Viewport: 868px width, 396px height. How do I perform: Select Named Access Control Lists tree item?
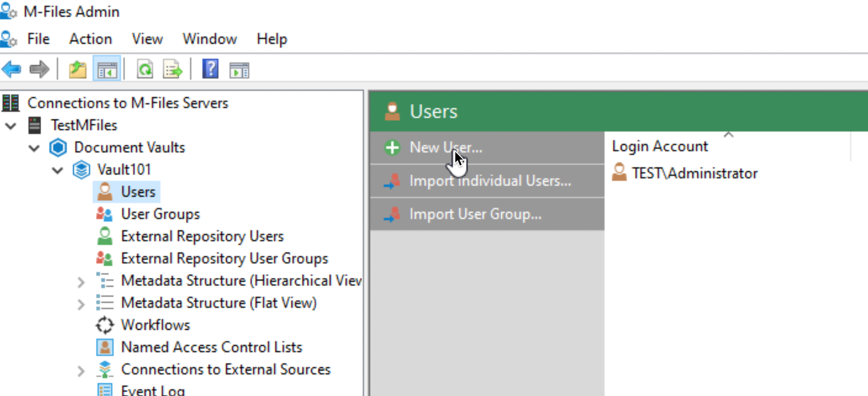point(211,347)
